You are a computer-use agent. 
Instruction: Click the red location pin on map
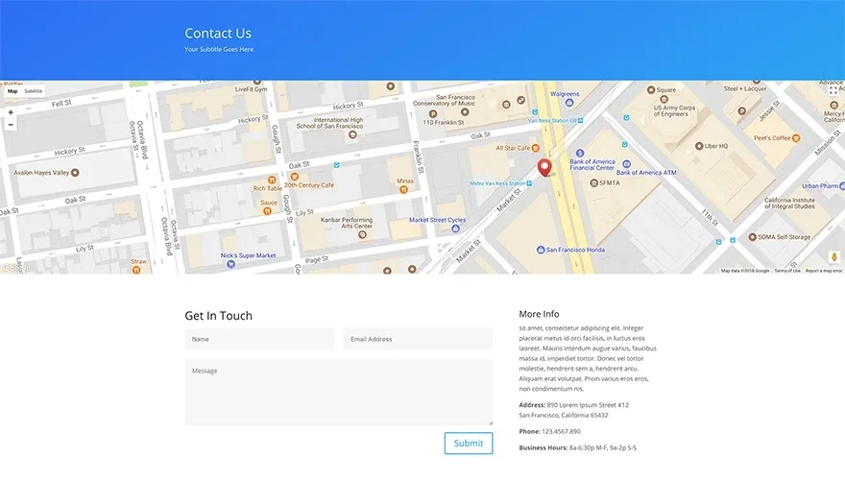click(x=544, y=168)
